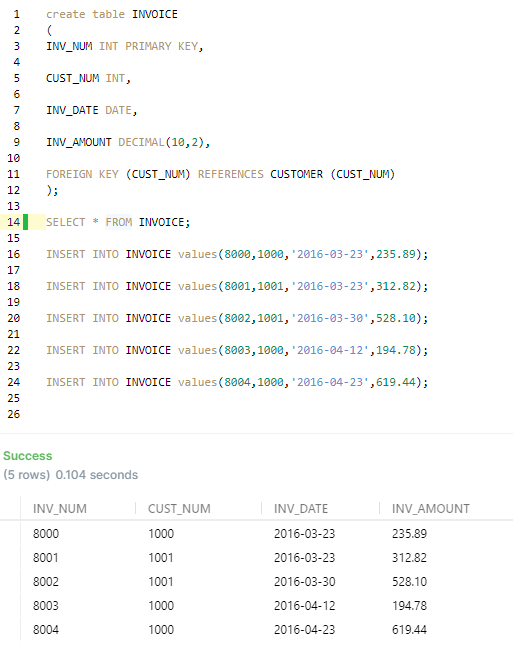Select the amount 194.78 in invoice 8003 row
Screen dimensions: 513x658
click(409, 606)
